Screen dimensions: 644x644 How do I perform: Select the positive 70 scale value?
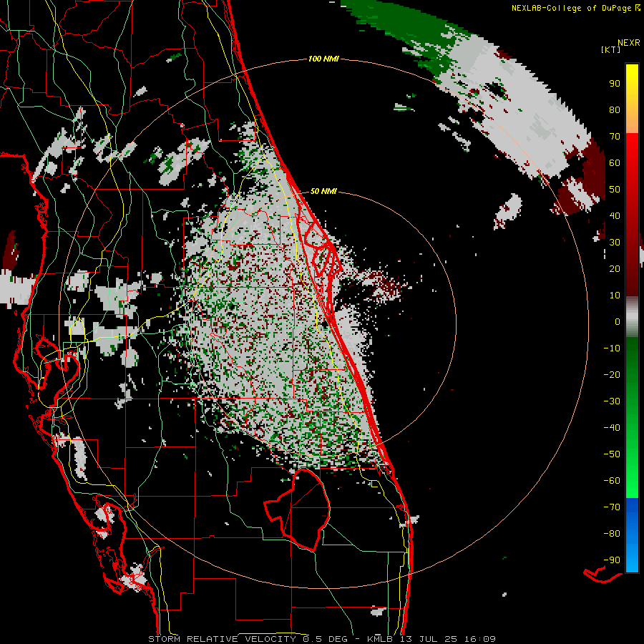coord(615,137)
